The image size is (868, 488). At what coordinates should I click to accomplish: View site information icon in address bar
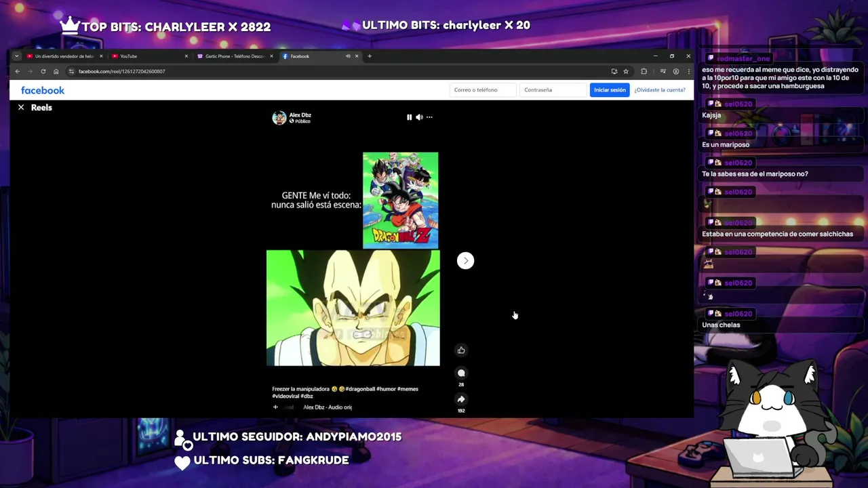tap(71, 71)
